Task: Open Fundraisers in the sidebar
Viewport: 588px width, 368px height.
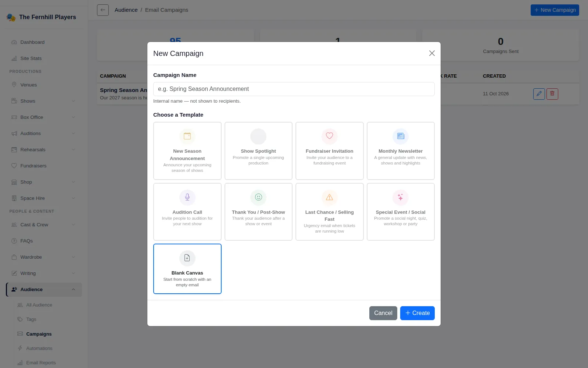Action: 44,166
